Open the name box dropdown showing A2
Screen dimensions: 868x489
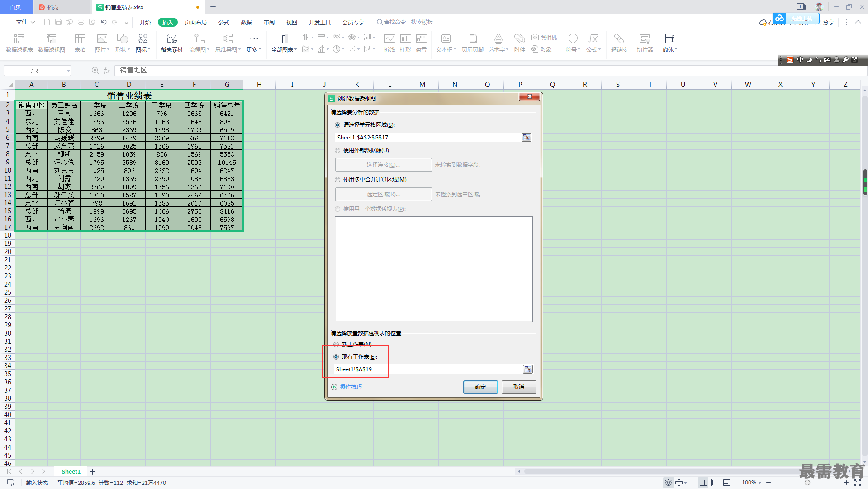tap(68, 71)
